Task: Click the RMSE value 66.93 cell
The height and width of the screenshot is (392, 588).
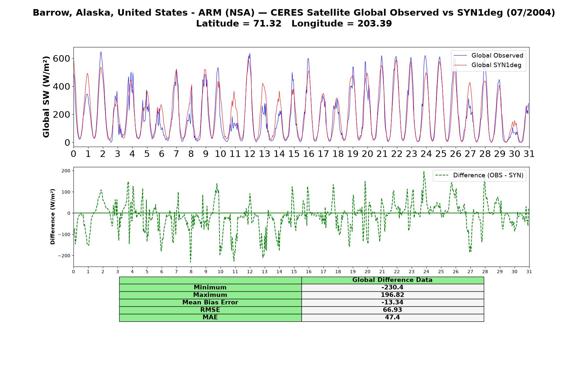Action: 392,310
